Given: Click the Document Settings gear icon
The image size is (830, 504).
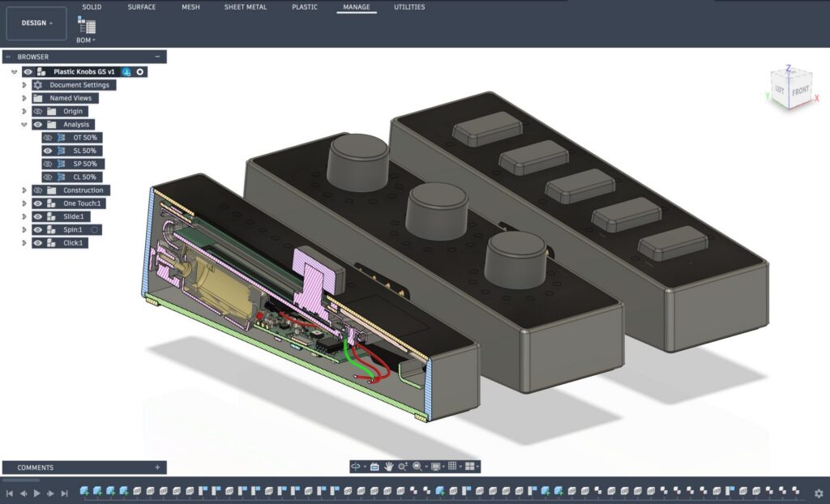Looking at the screenshot, I should click(x=37, y=85).
